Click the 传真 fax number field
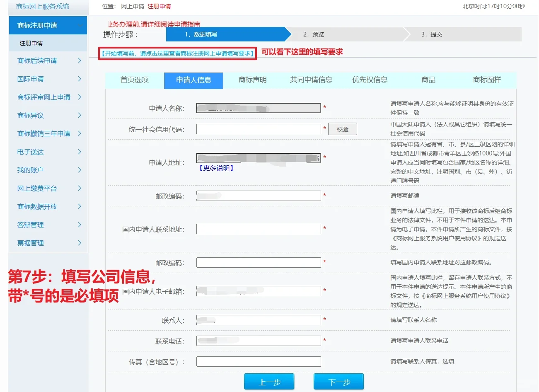 259,362
